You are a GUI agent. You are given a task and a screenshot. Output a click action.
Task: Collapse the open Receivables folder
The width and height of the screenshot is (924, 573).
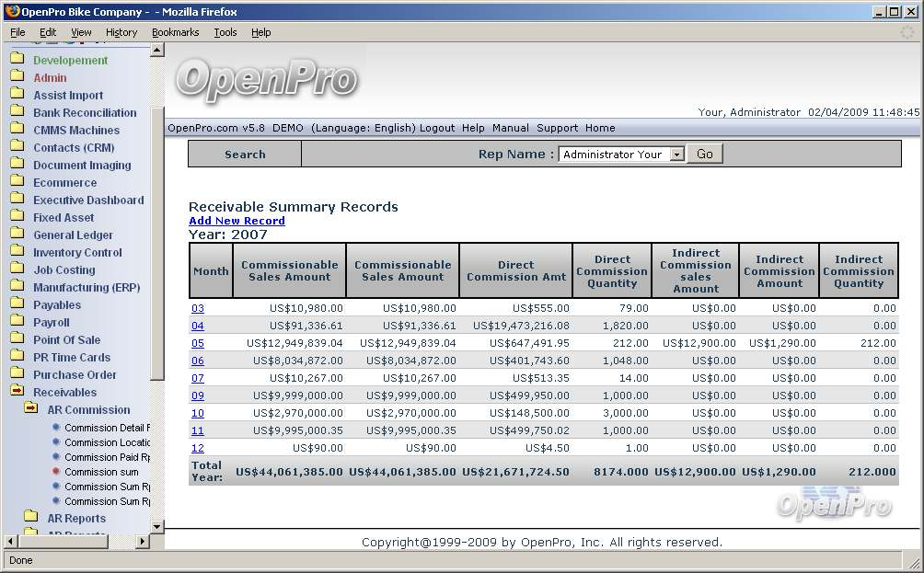[x=17, y=392]
